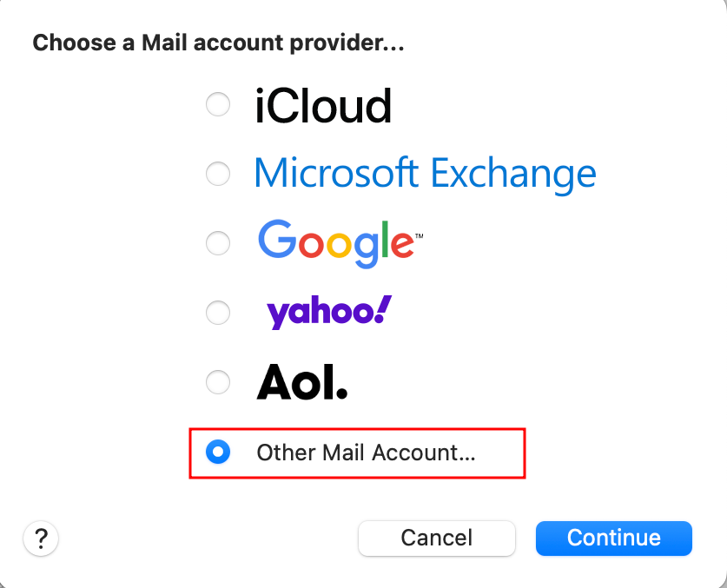Image resolution: width=727 pixels, height=588 pixels.
Task: Toggle selection of the Other Mail Account option
Action: point(218,453)
